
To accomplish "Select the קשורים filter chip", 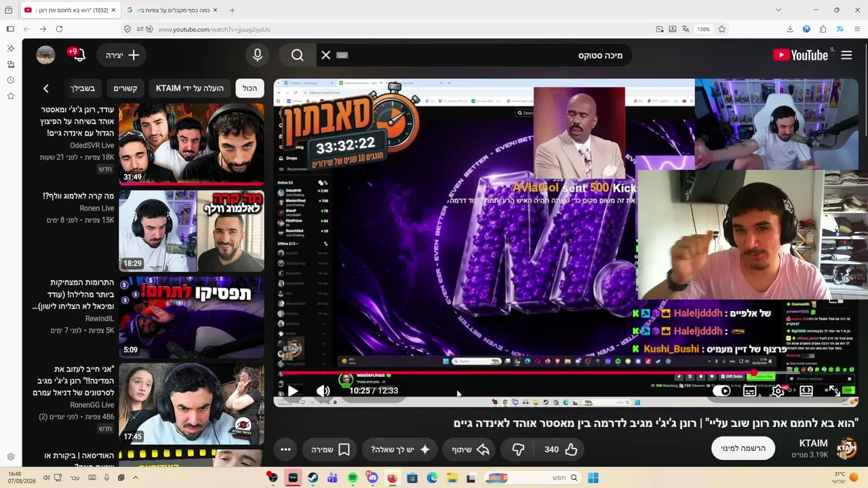I will tap(125, 88).
